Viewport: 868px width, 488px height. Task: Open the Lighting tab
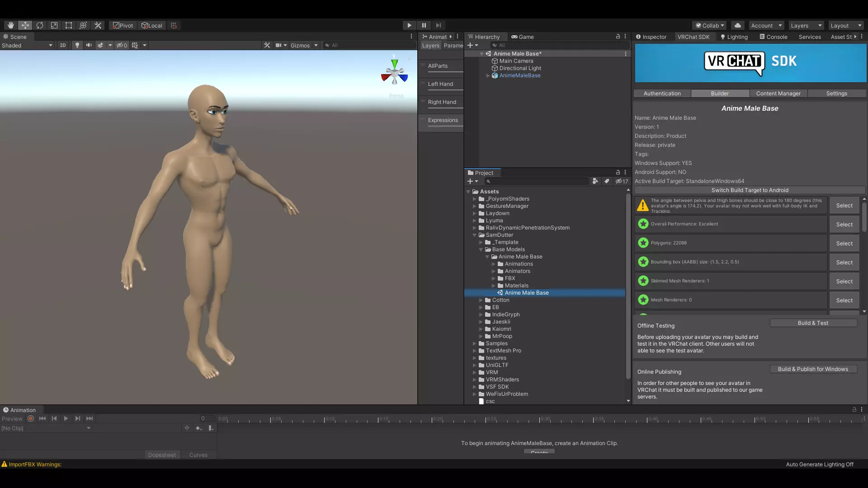(734, 37)
